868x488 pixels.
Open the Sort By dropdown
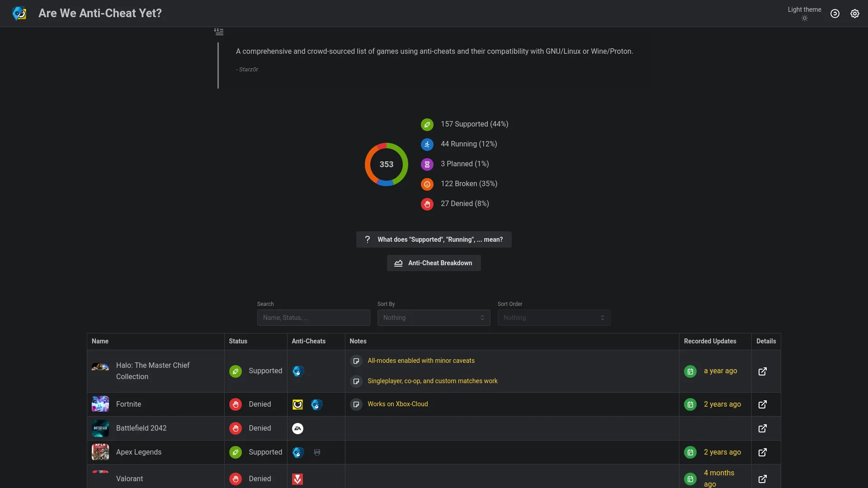pos(434,318)
